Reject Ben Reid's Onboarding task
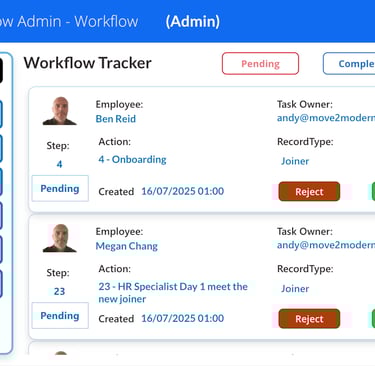 (309, 192)
